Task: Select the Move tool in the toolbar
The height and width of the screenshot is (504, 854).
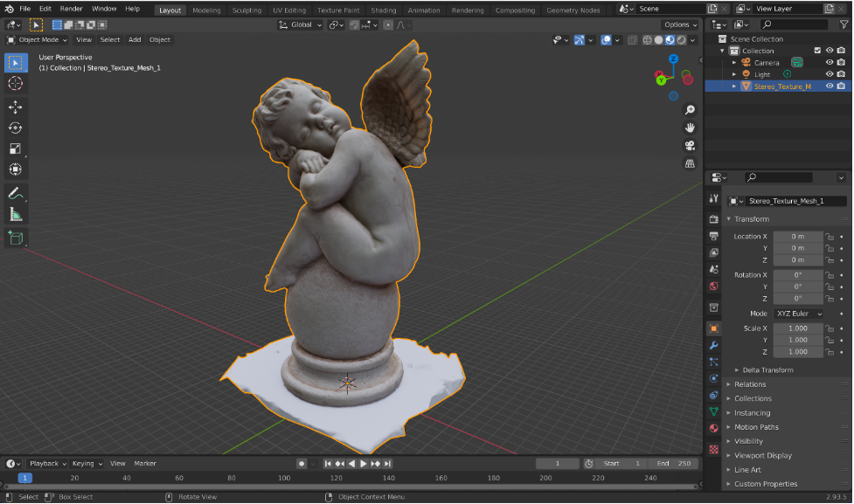Action: (x=15, y=106)
